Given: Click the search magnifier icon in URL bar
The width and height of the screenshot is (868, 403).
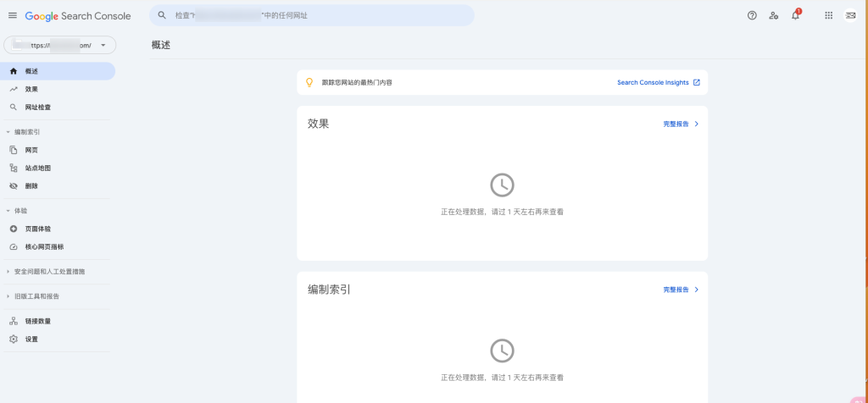Looking at the screenshot, I should click(162, 15).
